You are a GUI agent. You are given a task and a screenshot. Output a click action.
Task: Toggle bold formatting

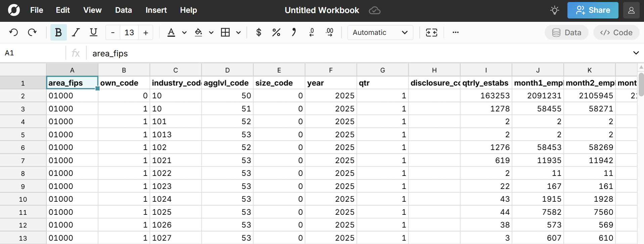(58, 33)
